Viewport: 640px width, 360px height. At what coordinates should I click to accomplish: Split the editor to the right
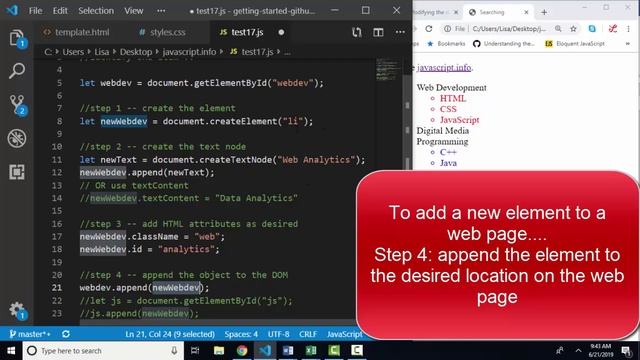pos(378,32)
